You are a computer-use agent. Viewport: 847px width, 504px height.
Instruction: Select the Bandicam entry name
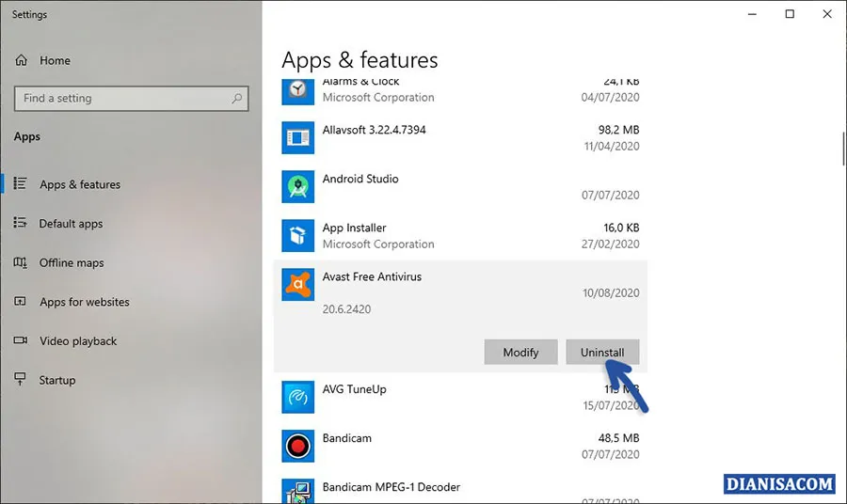point(346,438)
